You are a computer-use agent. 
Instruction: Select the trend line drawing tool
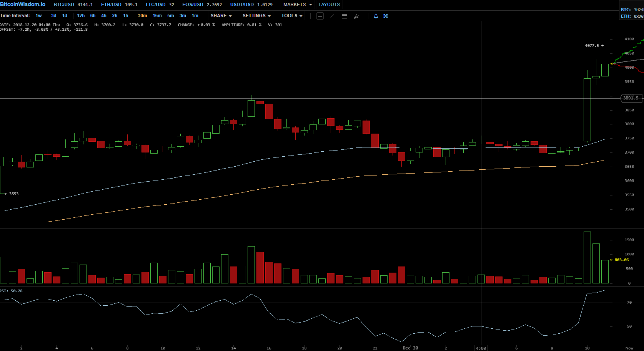(x=332, y=16)
